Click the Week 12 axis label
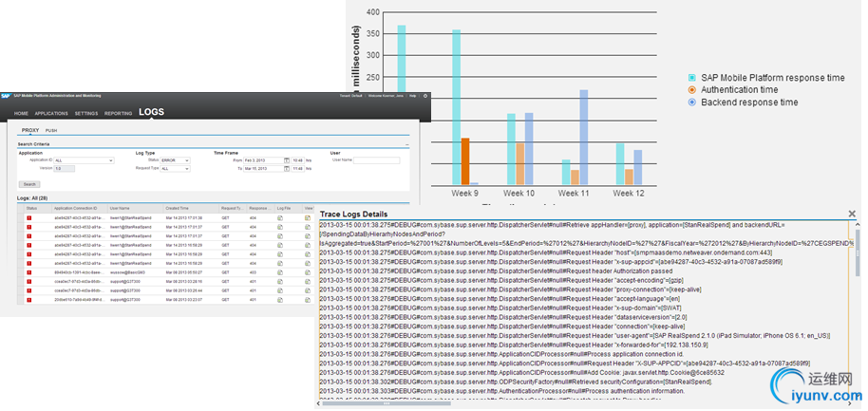 tap(629, 194)
